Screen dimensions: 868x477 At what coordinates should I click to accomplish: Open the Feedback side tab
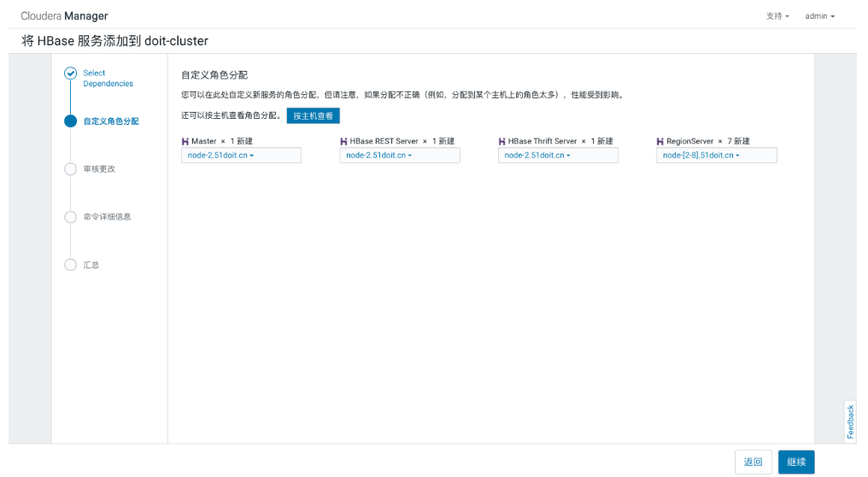[850, 421]
